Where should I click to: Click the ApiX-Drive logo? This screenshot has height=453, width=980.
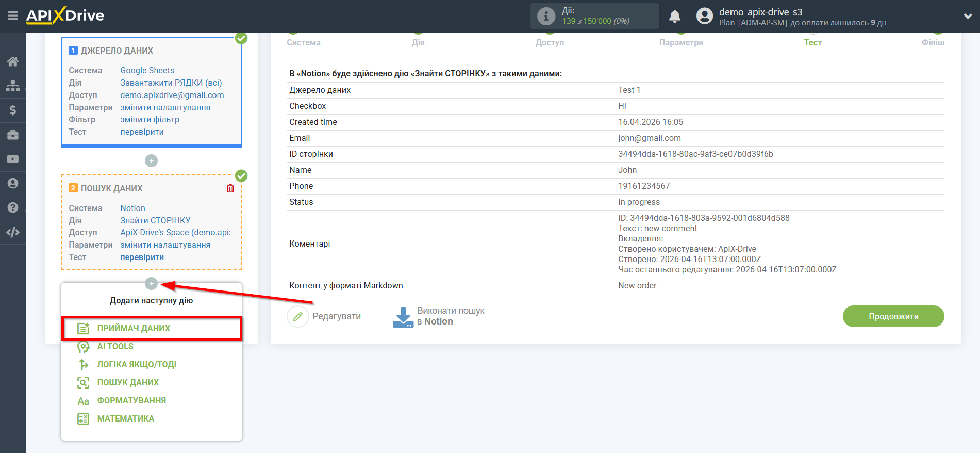pyautogui.click(x=65, y=15)
